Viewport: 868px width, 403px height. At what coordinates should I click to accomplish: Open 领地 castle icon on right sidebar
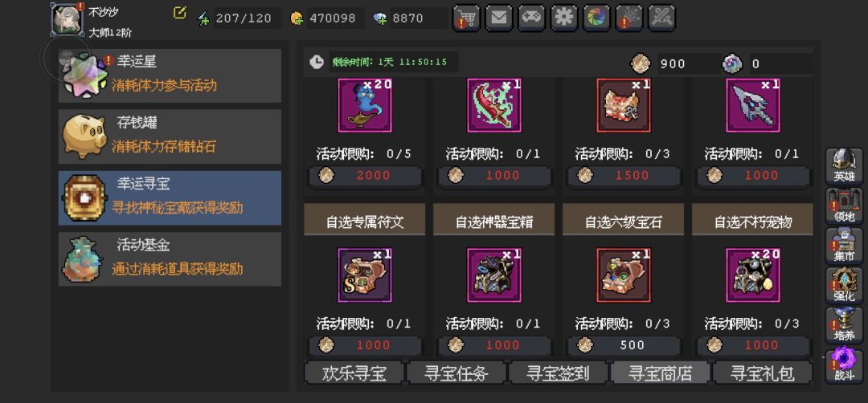[844, 206]
